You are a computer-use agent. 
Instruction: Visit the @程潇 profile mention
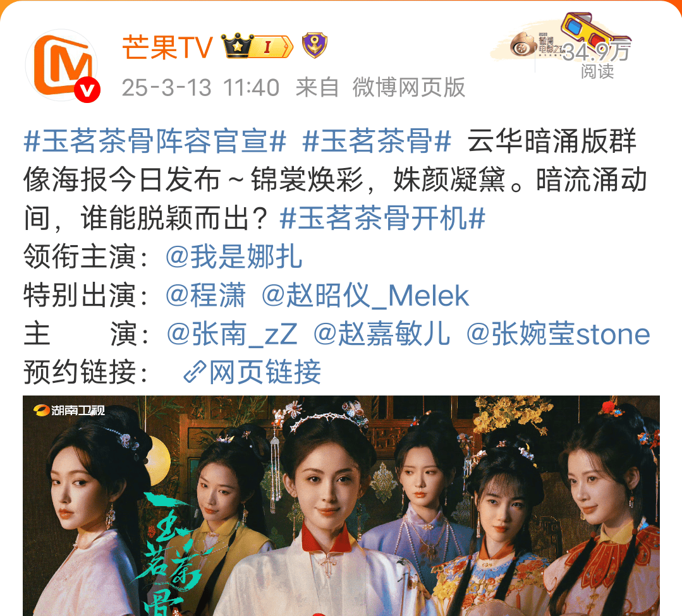click(205, 296)
